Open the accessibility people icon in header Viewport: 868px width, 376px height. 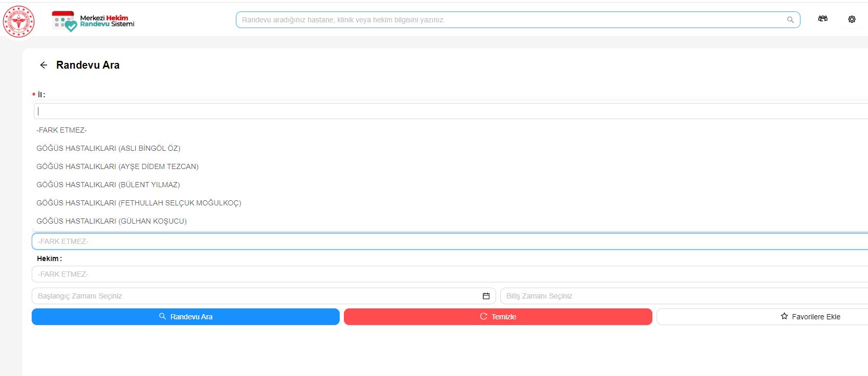point(823,19)
